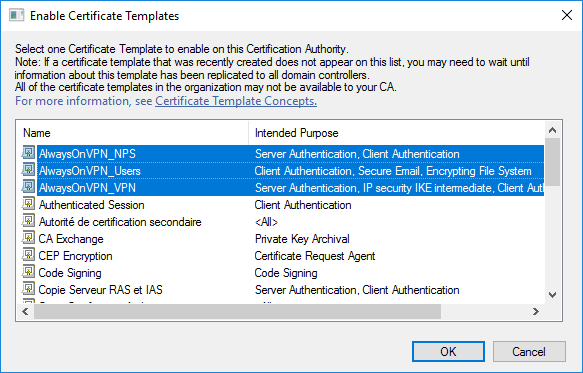Click the Private Key Archival purpose cell
583x373 pixels.
(x=302, y=239)
